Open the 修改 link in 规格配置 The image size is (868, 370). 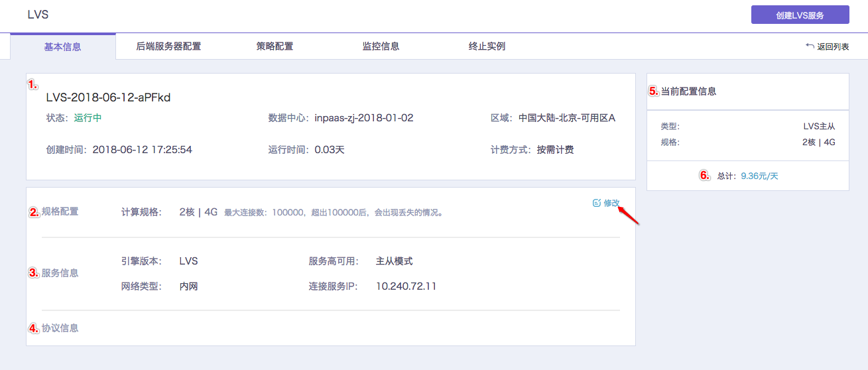(x=611, y=203)
